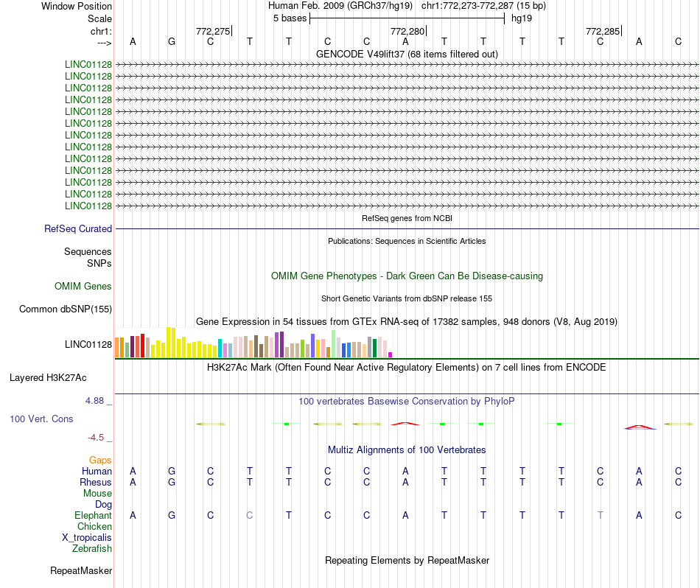
Task: Click the GENCODE V49lift37 track title
Action: 407,54
